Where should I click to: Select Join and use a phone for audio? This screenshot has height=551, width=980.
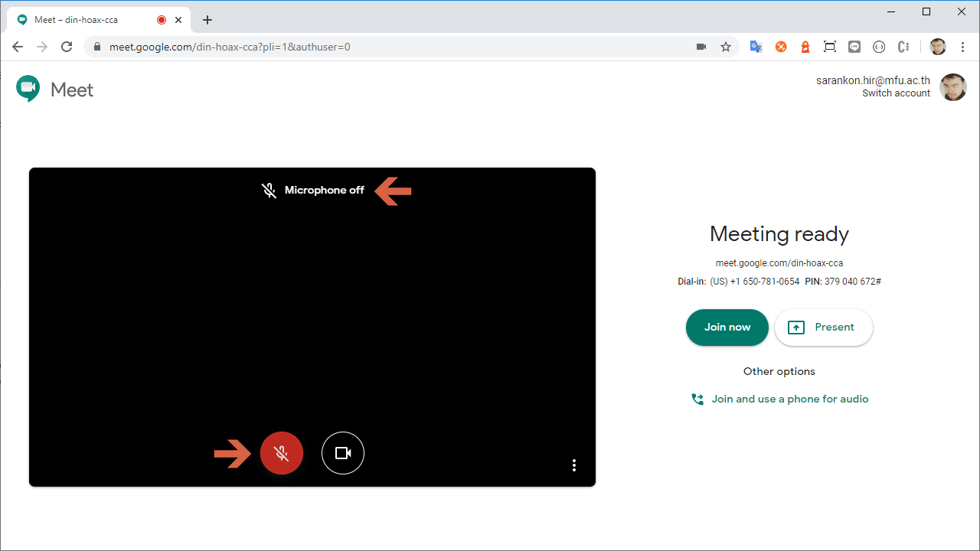point(780,399)
